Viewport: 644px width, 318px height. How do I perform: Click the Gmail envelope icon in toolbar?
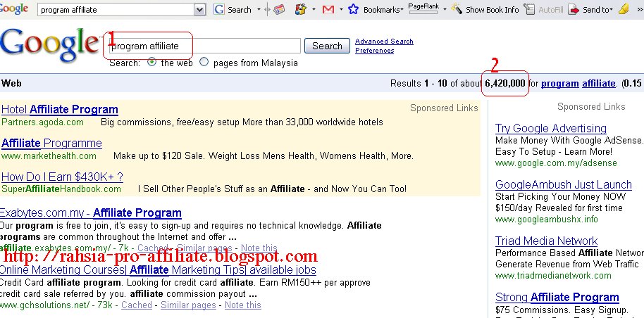(x=328, y=9)
